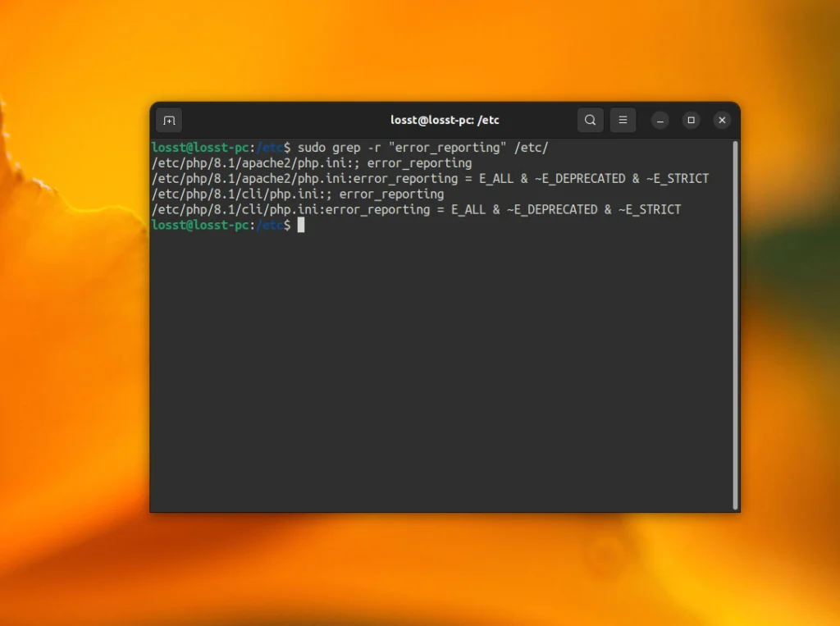Click the "/etc/php/8.1/apache2/php.ini:; error_reporting" output line

click(x=312, y=163)
